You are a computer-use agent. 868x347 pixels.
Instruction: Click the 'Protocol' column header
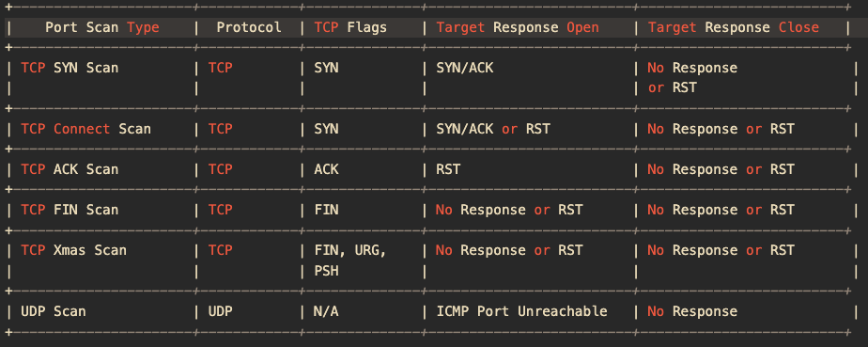(249, 27)
